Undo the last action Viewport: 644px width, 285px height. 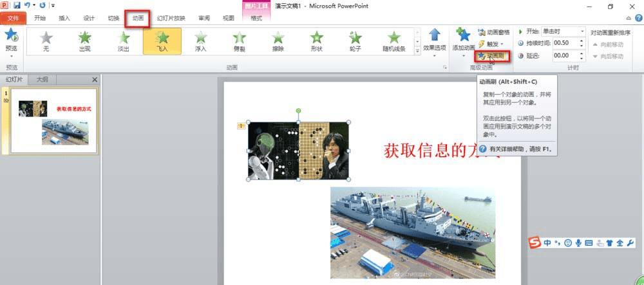(x=28, y=6)
